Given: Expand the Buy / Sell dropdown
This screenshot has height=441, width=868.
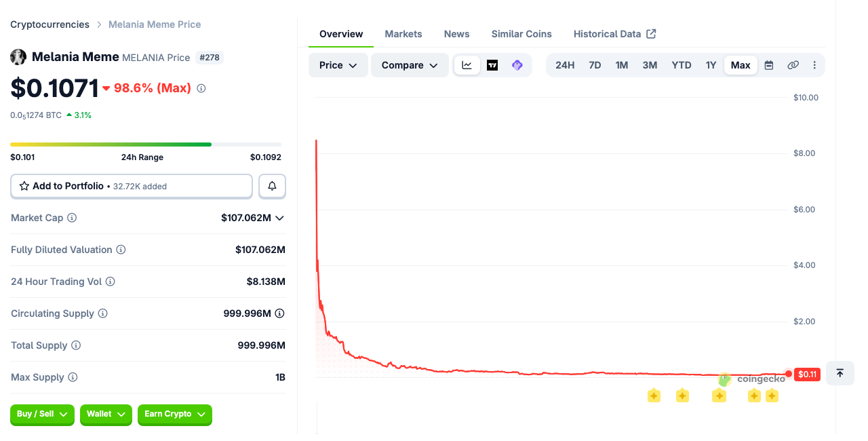Looking at the screenshot, I should [42, 414].
